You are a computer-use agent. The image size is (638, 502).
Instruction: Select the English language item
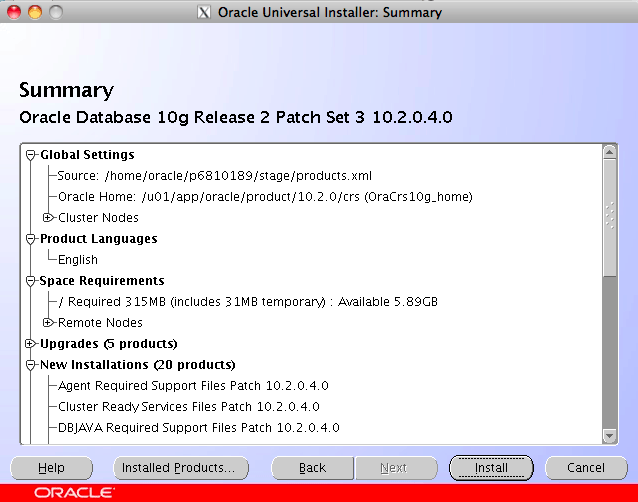[x=78, y=260]
